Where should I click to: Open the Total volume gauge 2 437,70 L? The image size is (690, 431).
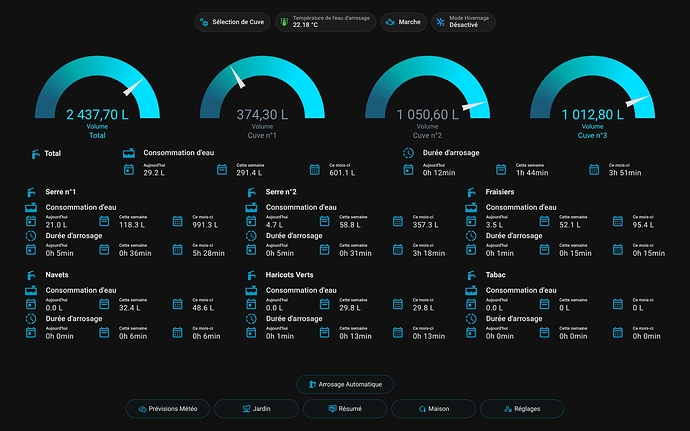tap(97, 97)
